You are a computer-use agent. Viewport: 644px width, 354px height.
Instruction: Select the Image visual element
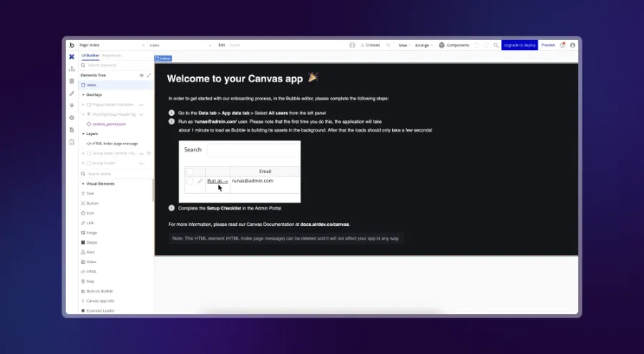[89, 232]
